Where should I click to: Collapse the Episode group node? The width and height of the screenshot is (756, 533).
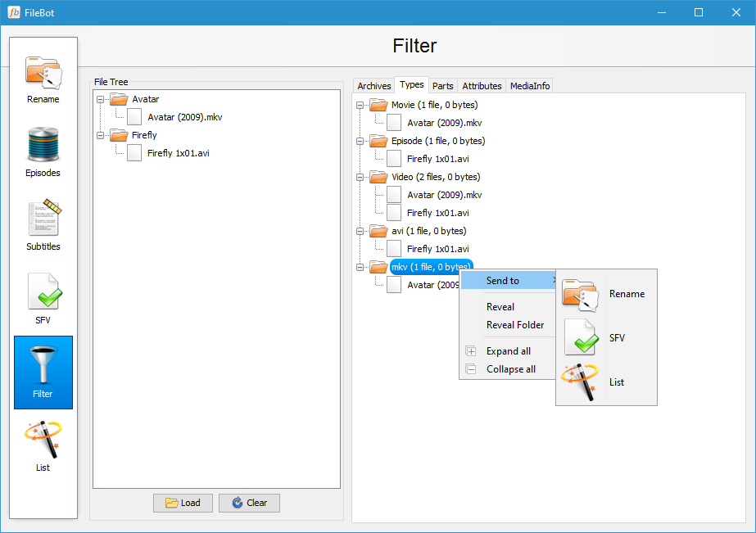click(x=360, y=141)
